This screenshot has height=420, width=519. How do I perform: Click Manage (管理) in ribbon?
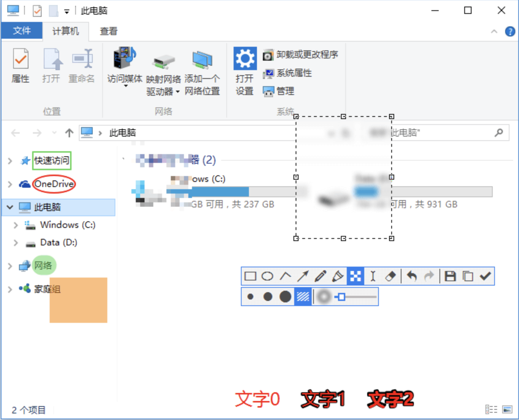coord(278,91)
